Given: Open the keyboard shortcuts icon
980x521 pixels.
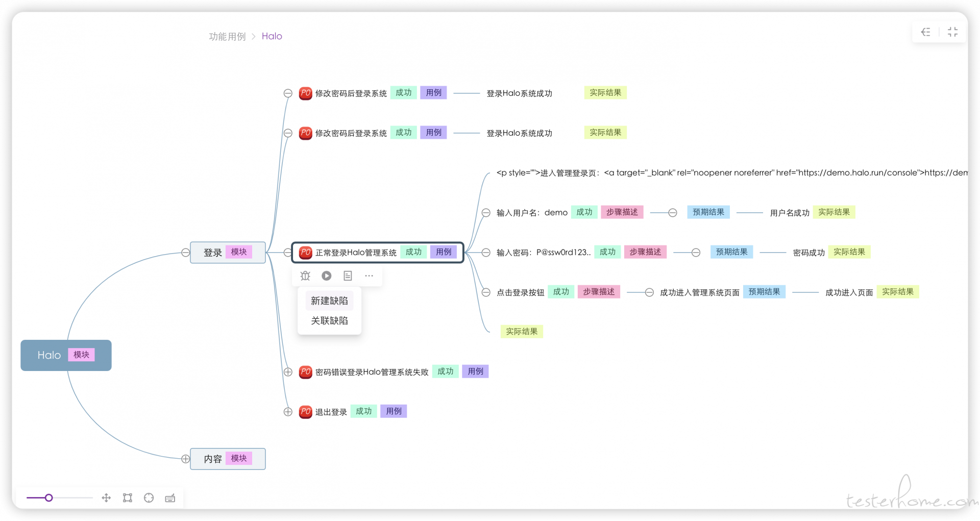Looking at the screenshot, I should coord(170,498).
